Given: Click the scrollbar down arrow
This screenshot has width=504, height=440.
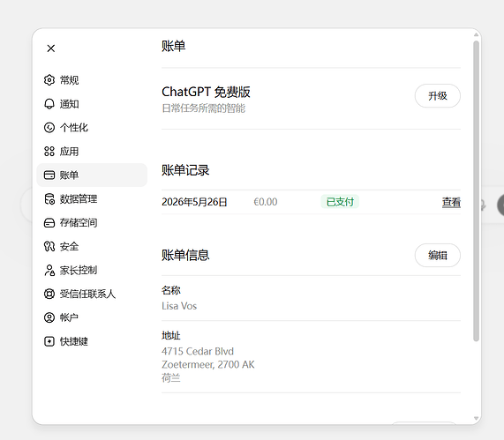Looking at the screenshot, I should tap(477, 418).
